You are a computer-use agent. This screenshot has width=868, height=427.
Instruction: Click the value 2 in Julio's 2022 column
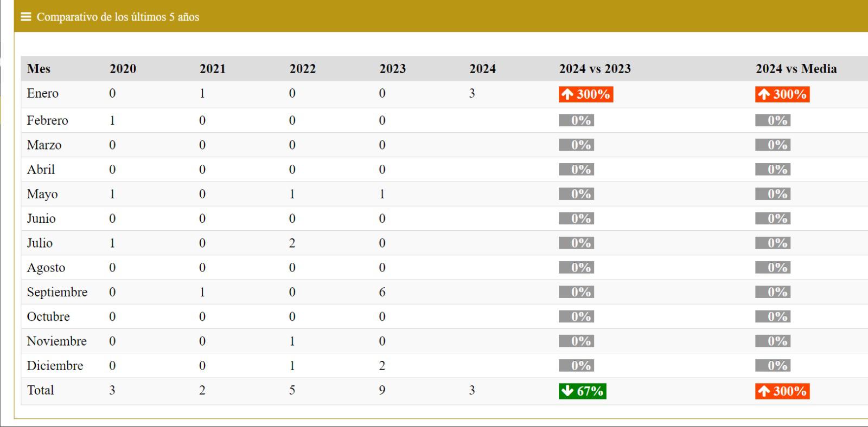pyautogui.click(x=292, y=243)
